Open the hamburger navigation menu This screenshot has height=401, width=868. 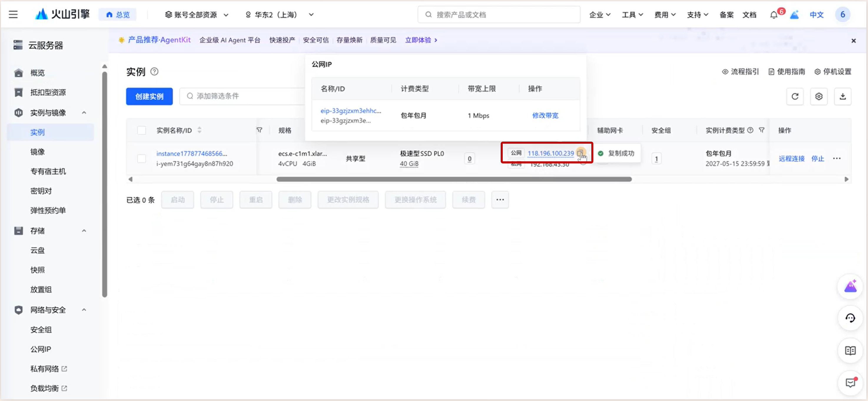[x=13, y=14]
